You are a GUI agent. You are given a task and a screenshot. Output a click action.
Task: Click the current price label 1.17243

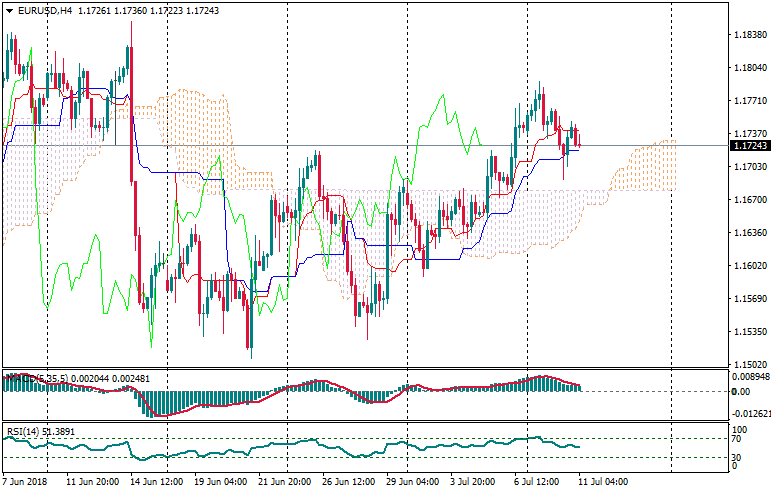[749, 146]
